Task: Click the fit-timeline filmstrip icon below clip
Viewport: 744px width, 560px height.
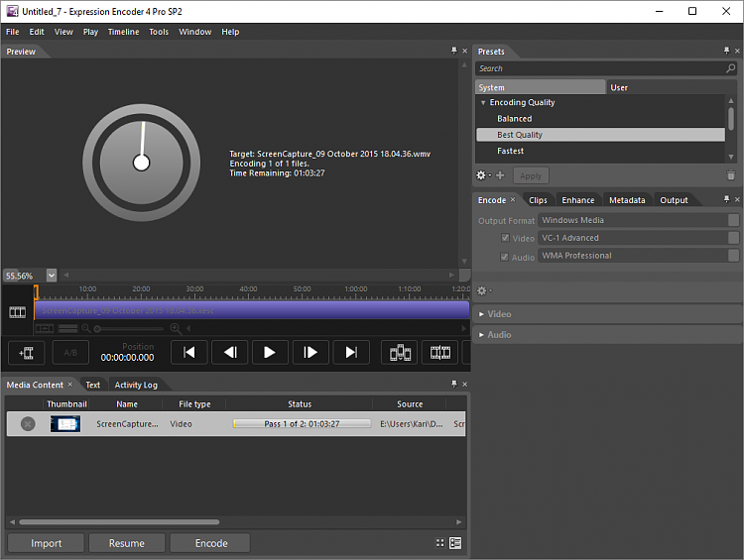Action: 45,328
